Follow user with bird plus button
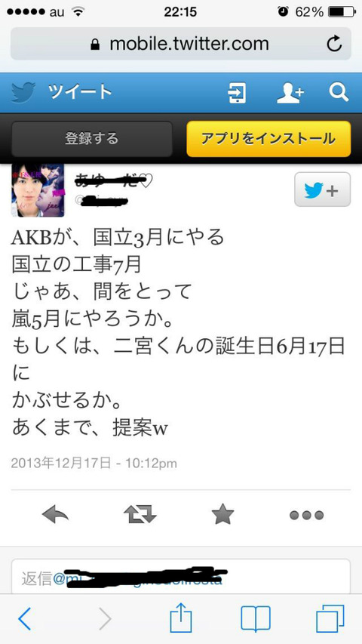This screenshot has width=362, height=644. (x=322, y=190)
